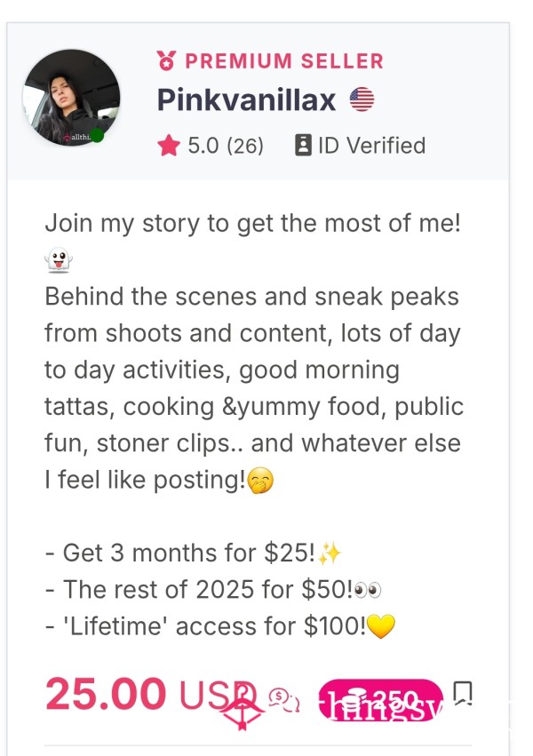Open Pinkvanillax profile picture
Image resolution: width=533 pixels, height=756 pixels.
[71, 98]
